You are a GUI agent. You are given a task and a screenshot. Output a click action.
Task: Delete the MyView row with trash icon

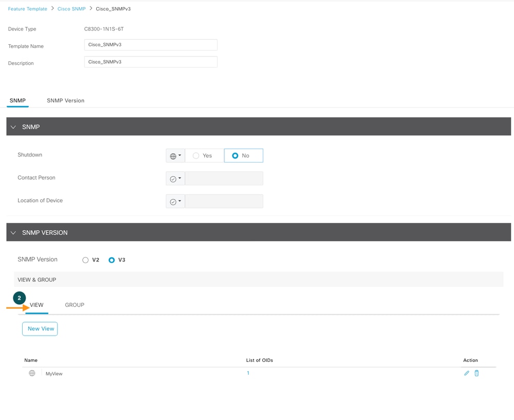pyautogui.click(x=476, y=373)
